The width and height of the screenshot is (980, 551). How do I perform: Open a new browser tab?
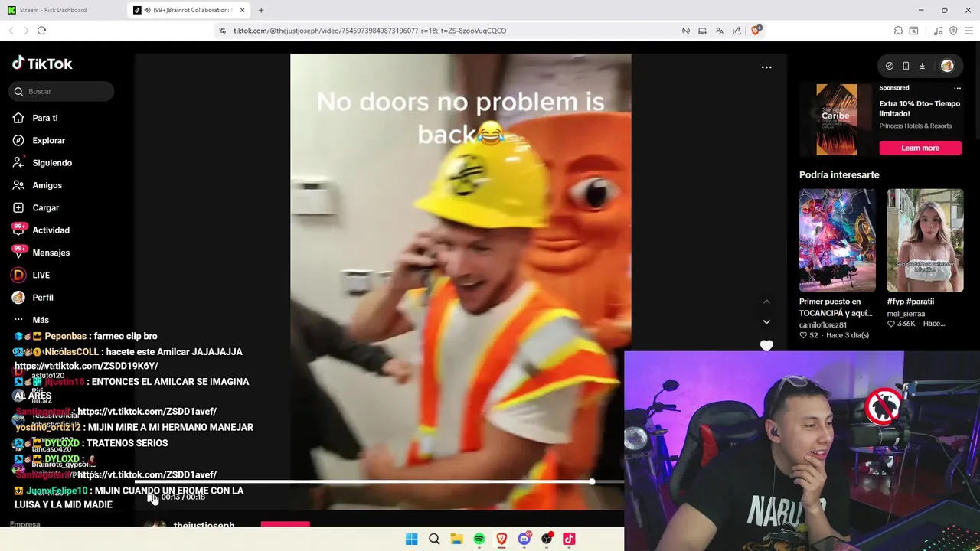click(261, 10)
